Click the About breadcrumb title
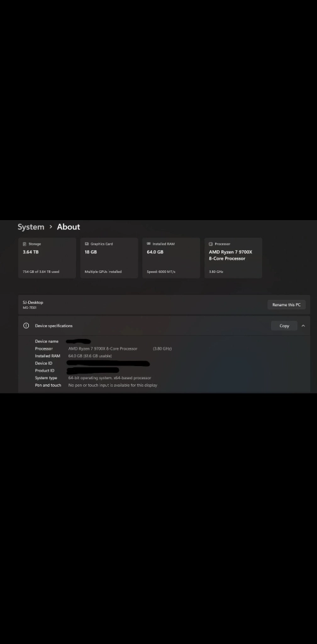317x644 pixels. pos(69,226)
